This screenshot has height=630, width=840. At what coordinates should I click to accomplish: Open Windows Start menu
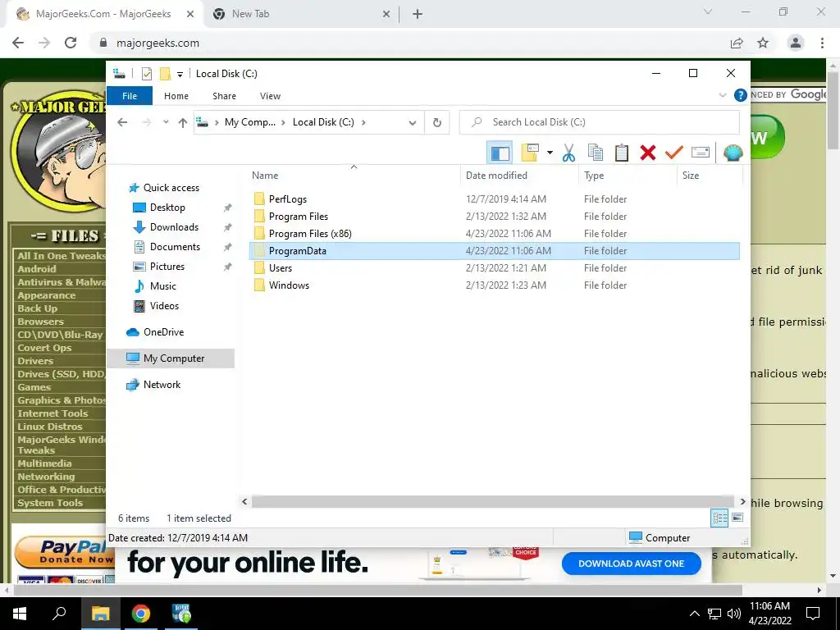pos(20,614)
